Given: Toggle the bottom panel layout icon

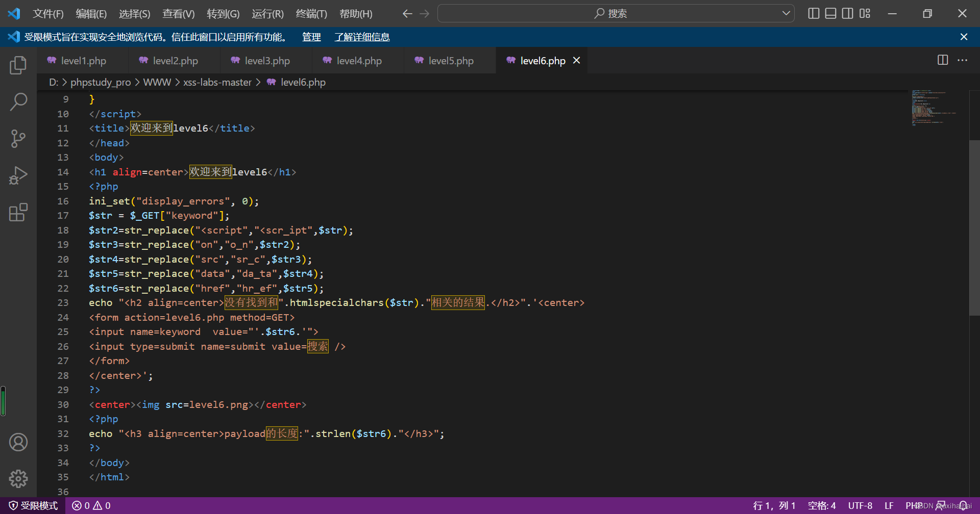Looking at the screenshot, I should (830, 13).
